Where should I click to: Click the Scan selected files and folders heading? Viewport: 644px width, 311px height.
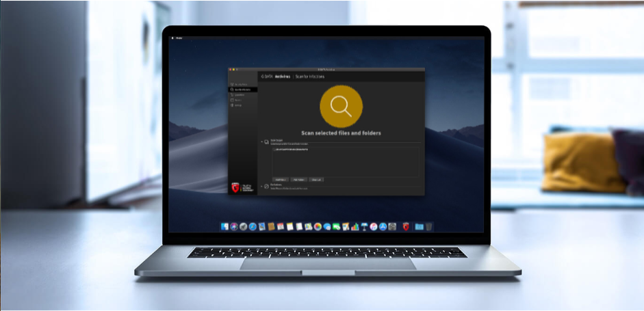pos(341,133)
